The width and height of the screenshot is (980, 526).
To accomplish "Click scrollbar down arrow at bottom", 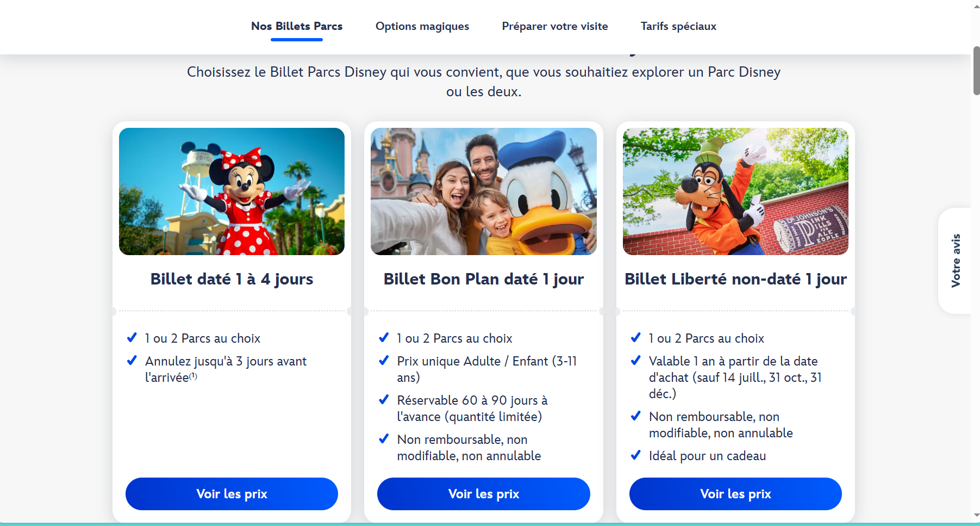I will (x=976, y=515).
